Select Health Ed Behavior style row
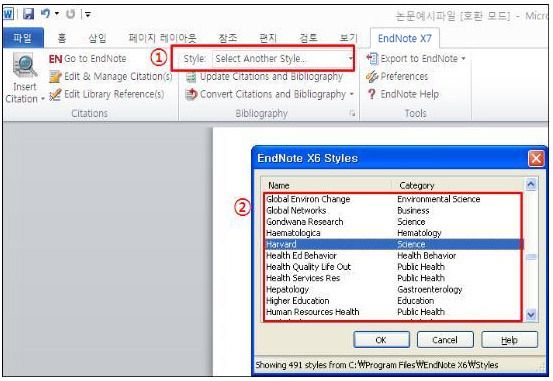Screen dimensions: 553x381 pos(392,255)
